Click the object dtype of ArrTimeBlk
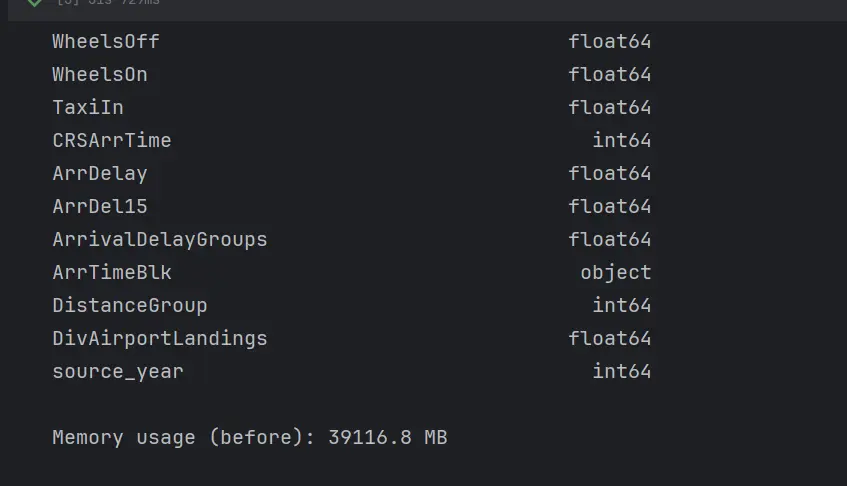 click(616, 273)
